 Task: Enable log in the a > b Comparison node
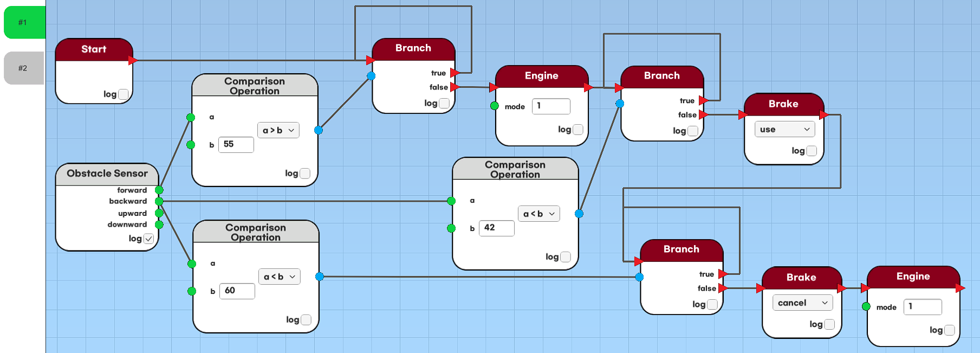305,174
